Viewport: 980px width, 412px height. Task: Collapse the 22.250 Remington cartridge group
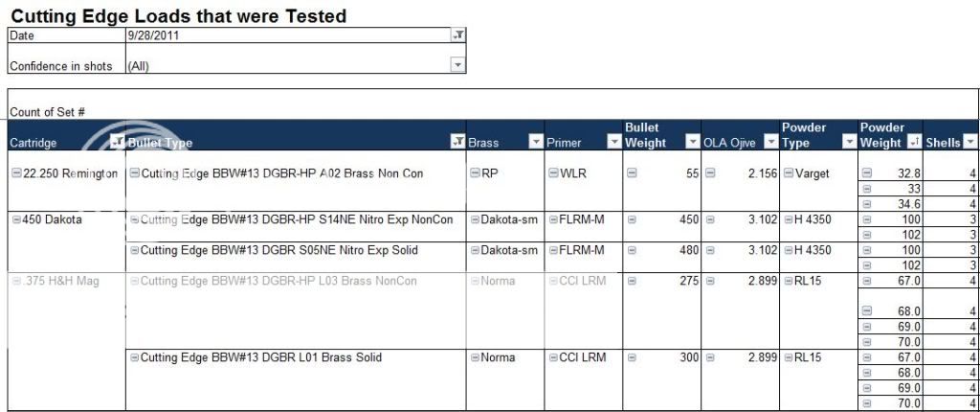coord(16,173)
